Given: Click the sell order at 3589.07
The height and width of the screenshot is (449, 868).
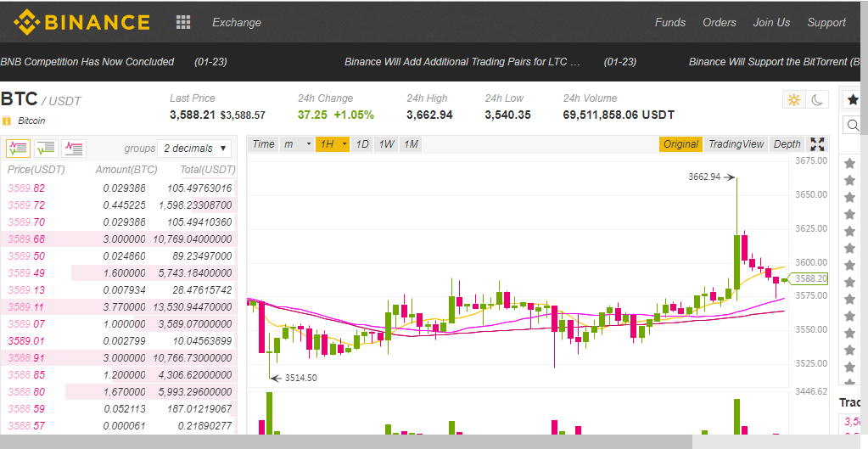Looking at the screenshot, I should point(119,324).
